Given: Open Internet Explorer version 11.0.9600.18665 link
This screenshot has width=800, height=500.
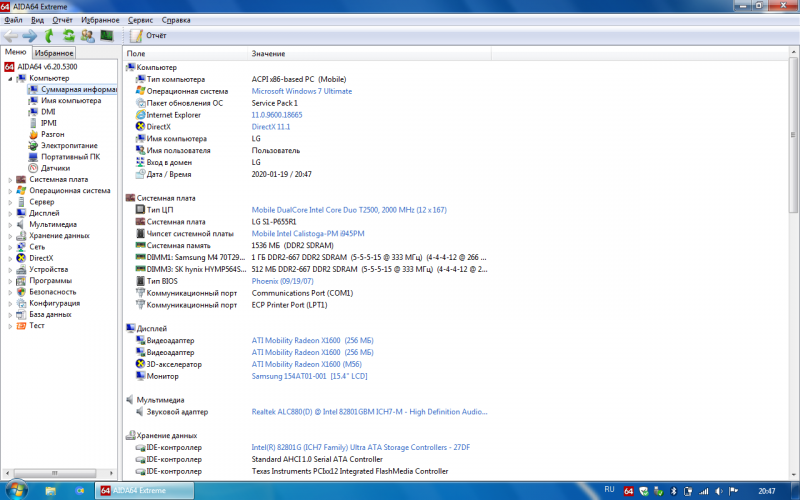Looking at the screenshot, I should tap(277, 115).
